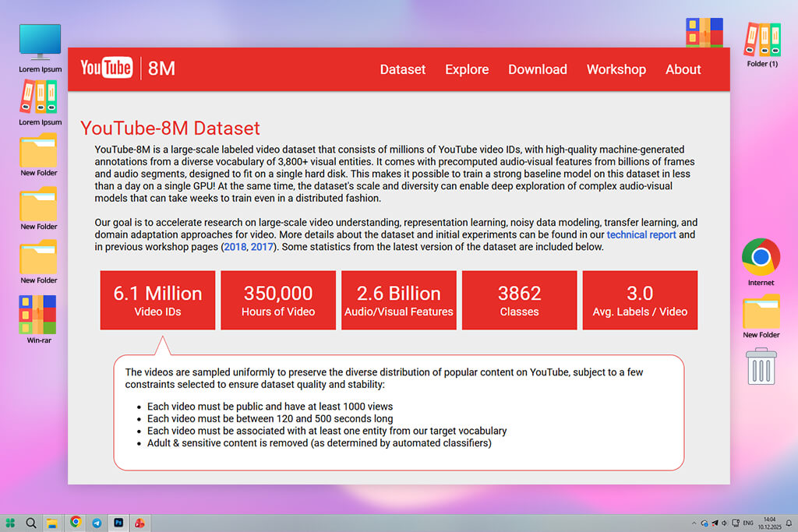This screenshot has width=798, height=532.
Task: Click the 6.1 Million Video IDs tile
Action: pos(157,300)
